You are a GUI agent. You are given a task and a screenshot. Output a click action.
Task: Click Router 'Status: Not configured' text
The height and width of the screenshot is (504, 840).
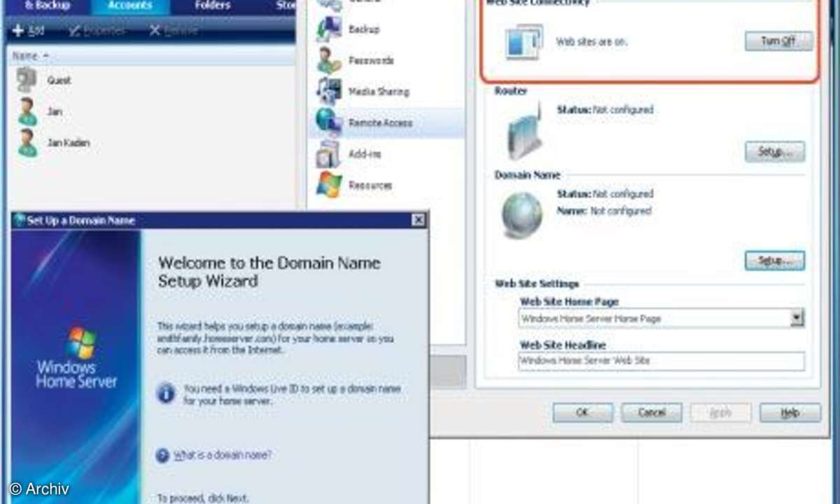(x=605, y=110)
